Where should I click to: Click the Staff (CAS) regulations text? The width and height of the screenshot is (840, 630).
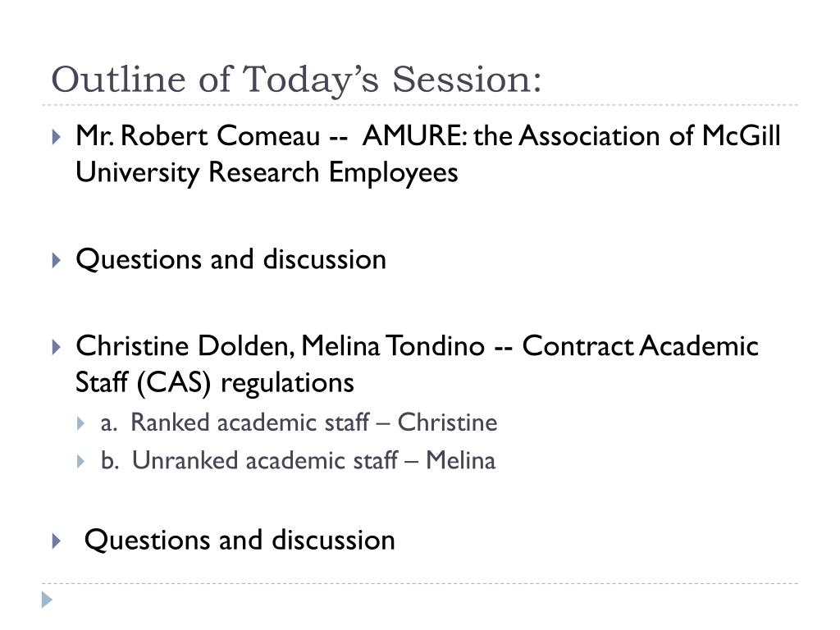[x=215, y=384]
